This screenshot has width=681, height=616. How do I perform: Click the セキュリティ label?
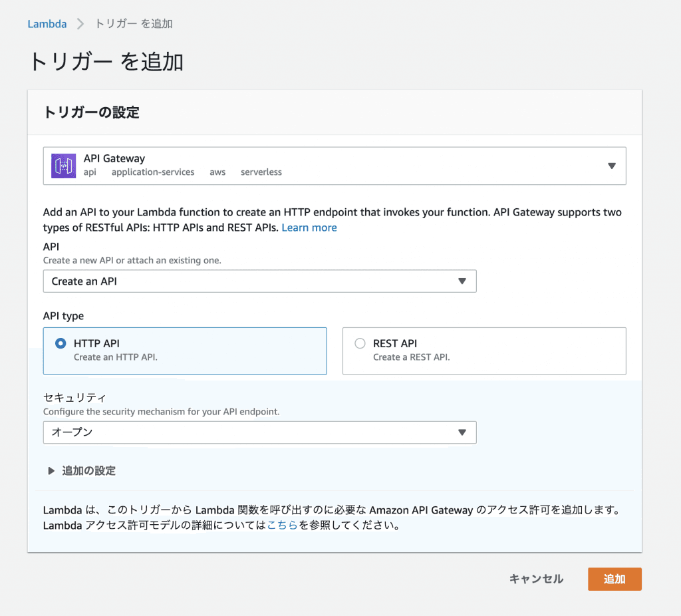74,398
